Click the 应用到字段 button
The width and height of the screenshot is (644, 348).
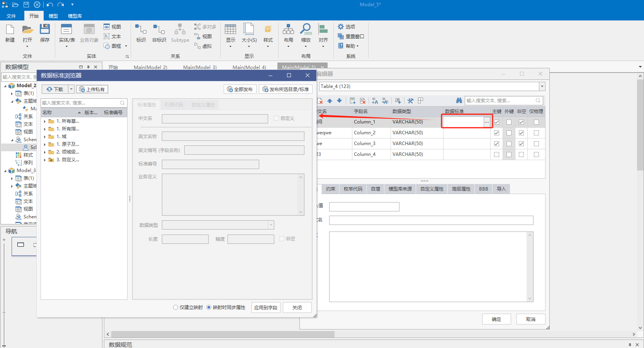pyautogui.click(x=266, y=307)
